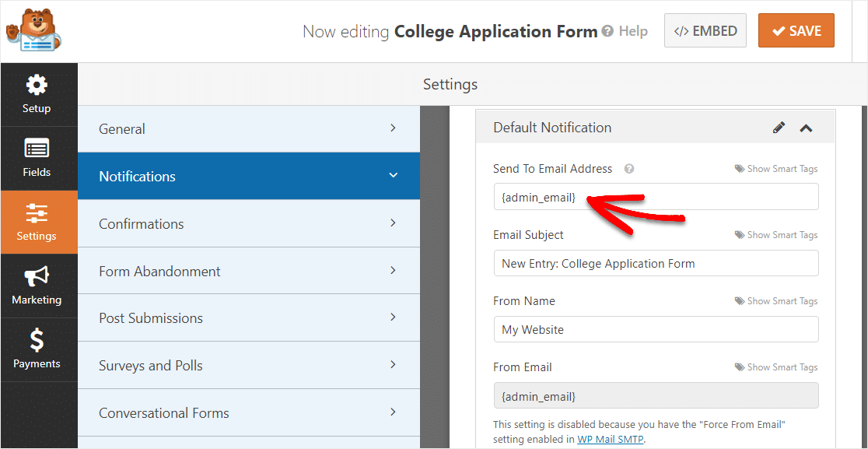This screenshot has height=449, width=868.
Task: Expand the Confirmations section chevron
Action: [x=393, y=223]
